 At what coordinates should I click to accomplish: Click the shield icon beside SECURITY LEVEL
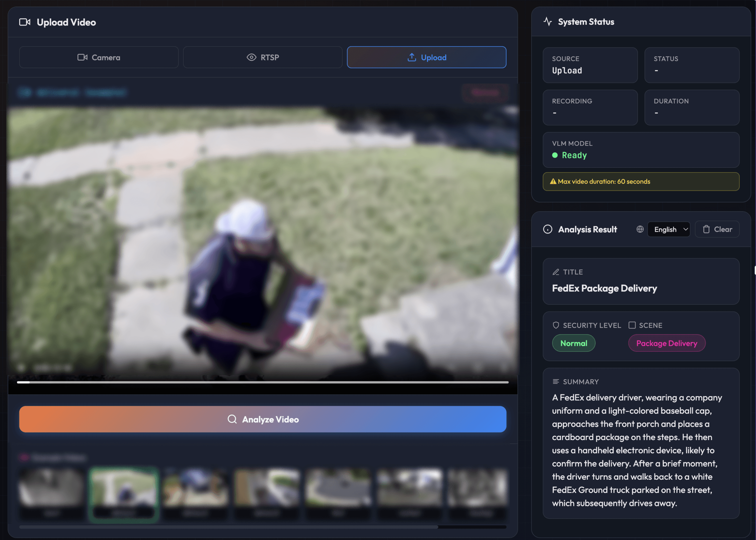click(x=555, y=325)
